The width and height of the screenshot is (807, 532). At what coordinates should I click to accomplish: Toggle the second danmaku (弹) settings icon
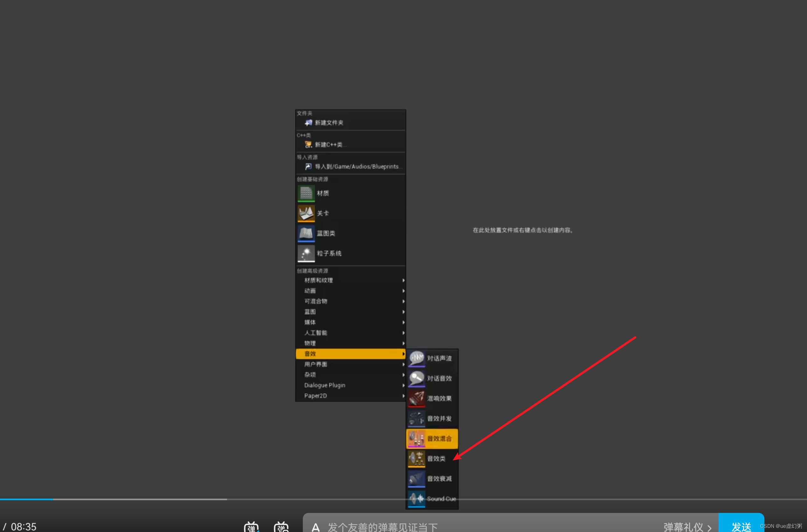click(281, 527)
